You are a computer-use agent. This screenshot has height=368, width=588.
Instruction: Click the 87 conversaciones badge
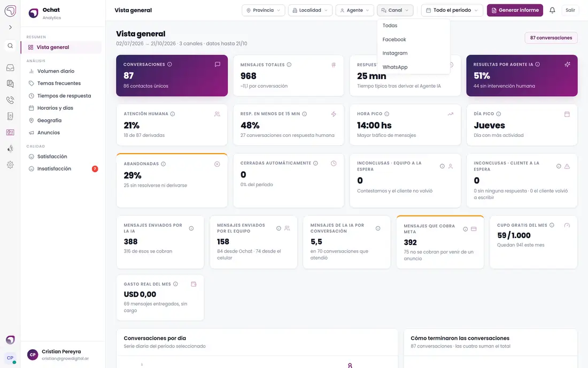(x=551, y=38)
